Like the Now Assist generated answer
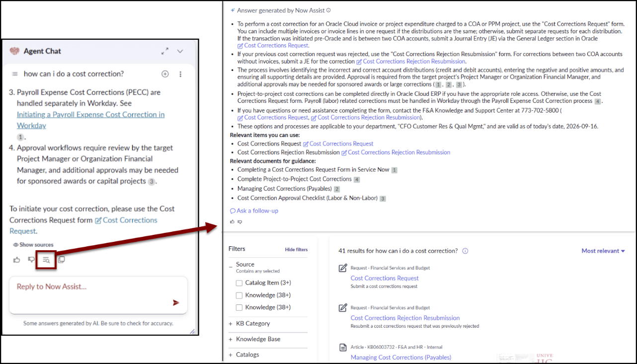The height and width of the screenshot is (364, 637). 232,221
